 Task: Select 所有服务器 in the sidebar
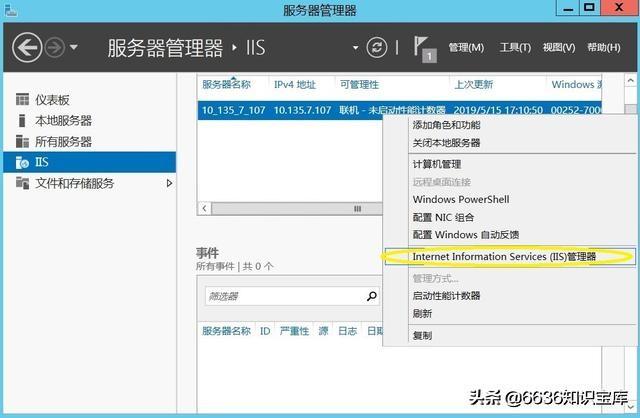[89, 141]
